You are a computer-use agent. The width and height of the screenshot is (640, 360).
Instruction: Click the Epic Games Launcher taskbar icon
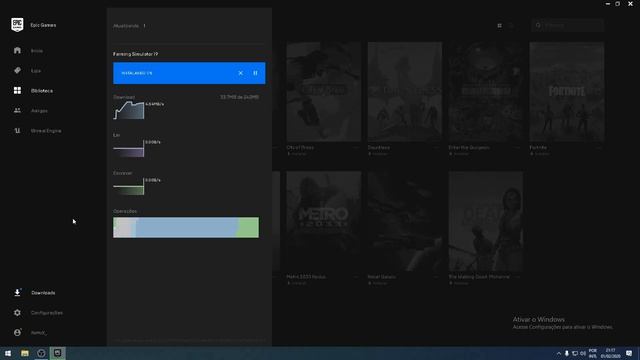point(58,353)
